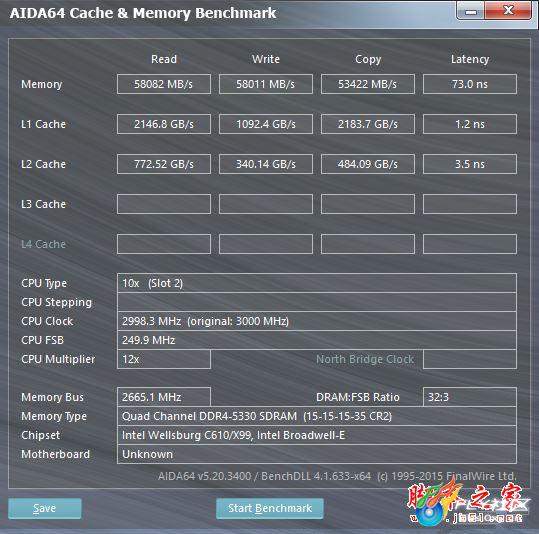This screenshot has width=539, height=534.
Task: Click the empty L4 Cache Latency box
Action: point(470,244)
